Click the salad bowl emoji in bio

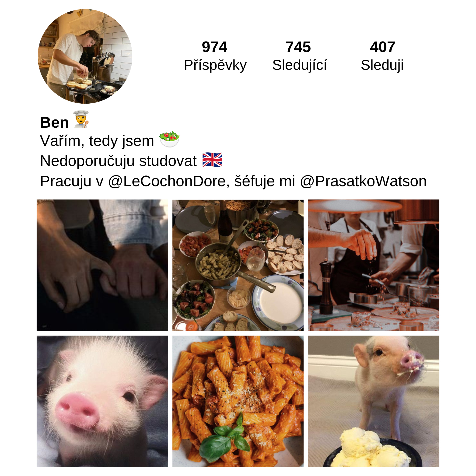pos(169,139)
